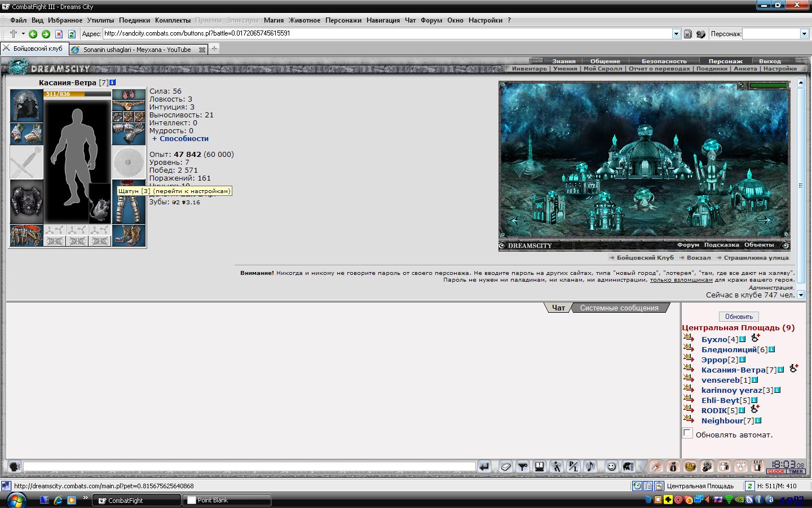
Task: Open the dropdown arrow next to cross icon
Action: pos(23,34)
